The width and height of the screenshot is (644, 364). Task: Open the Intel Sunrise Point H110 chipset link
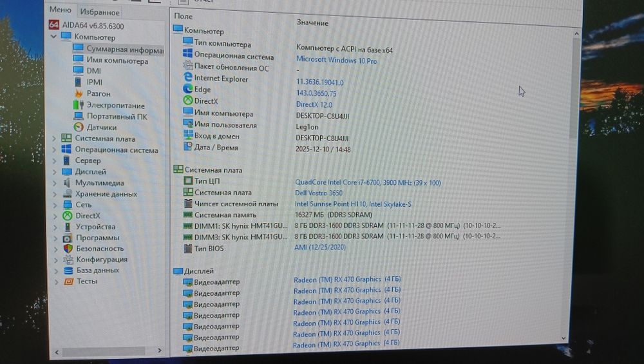(353, 204)
